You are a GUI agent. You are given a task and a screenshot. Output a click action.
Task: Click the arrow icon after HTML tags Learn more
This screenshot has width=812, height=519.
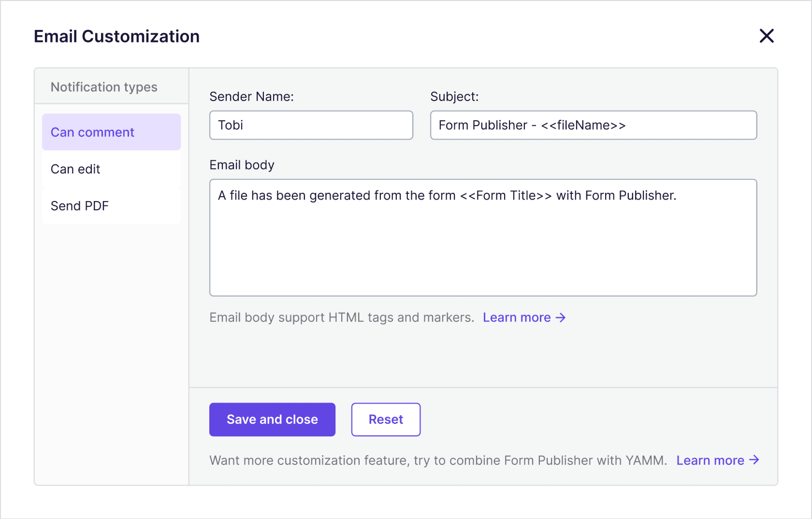click(561, 318)
